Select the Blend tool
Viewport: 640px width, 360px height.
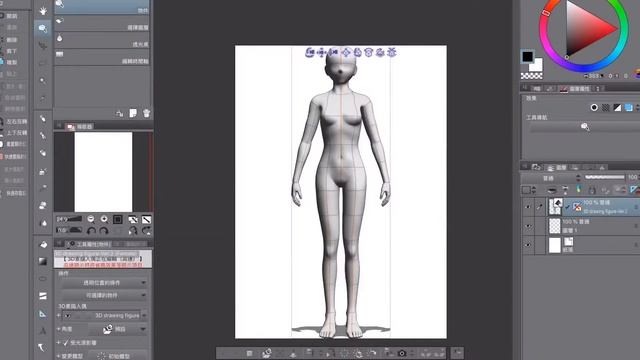click(x=43, y=223)
